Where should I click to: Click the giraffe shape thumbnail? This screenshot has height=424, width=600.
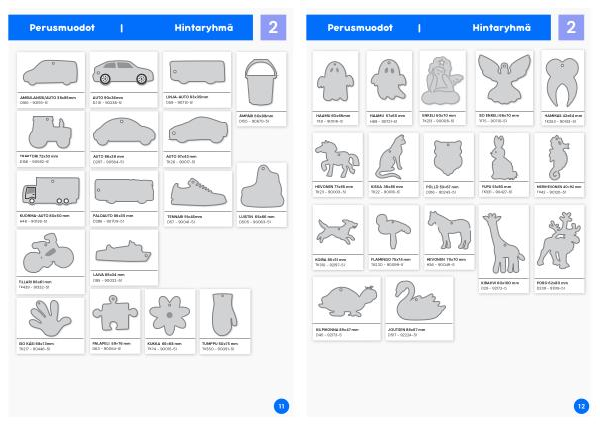point(503,243)
